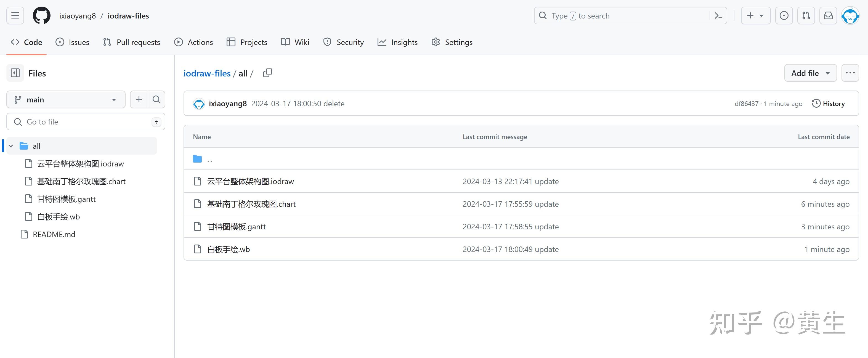This screenshot has height=358, width=868.
Task: Open notifications inbox
Action: click(828, 15)
